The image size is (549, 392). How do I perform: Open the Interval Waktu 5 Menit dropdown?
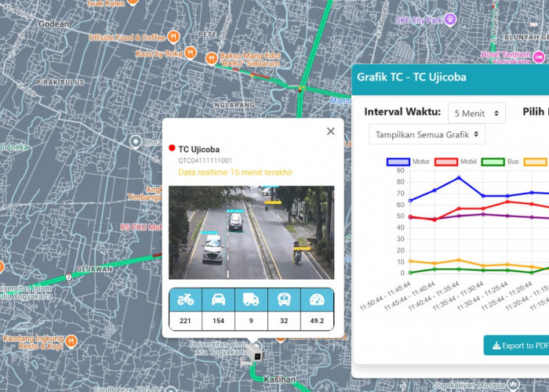pyautogui.click(x=476, y=114)
